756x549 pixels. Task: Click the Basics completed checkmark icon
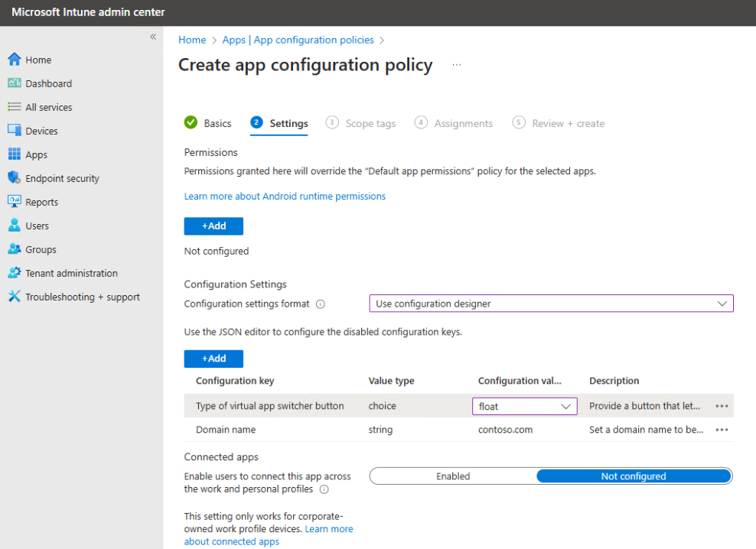tap(191, 122)
